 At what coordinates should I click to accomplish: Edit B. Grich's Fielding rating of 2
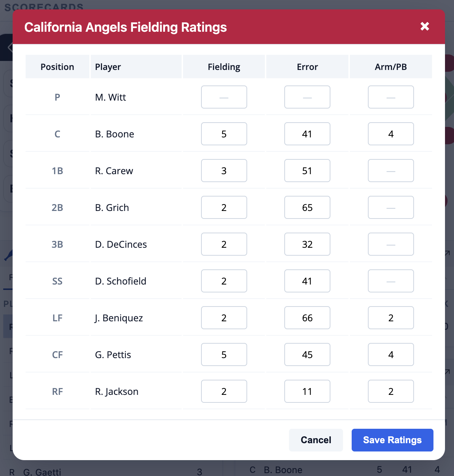point(224,207)
